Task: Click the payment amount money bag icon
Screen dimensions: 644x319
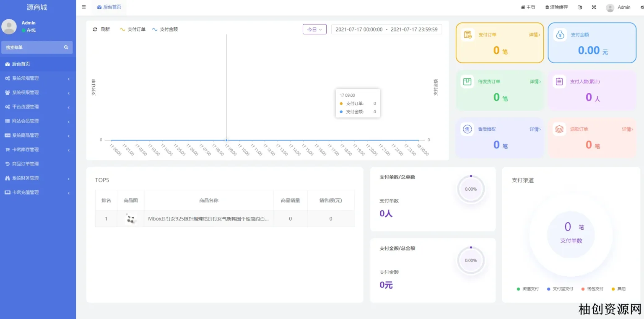Action: click(560, 35)
